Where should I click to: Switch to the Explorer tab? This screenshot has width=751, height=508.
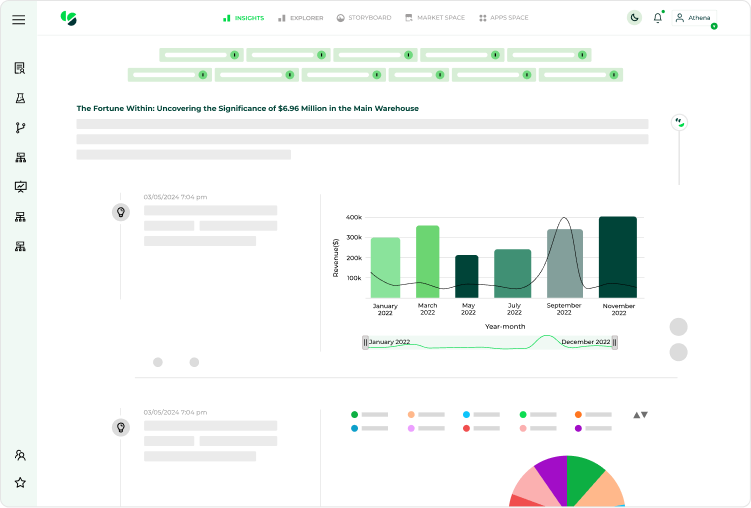click(x=300, y=18)
